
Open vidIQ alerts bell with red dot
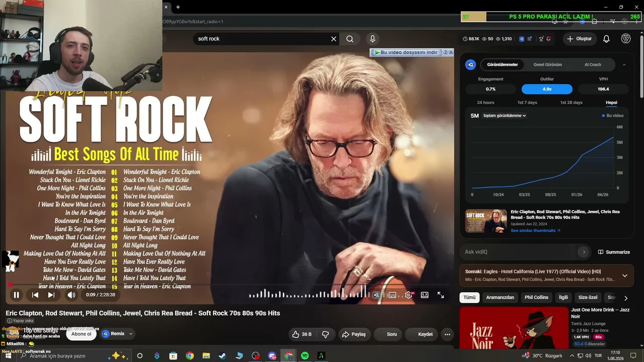tap(548, 39)
